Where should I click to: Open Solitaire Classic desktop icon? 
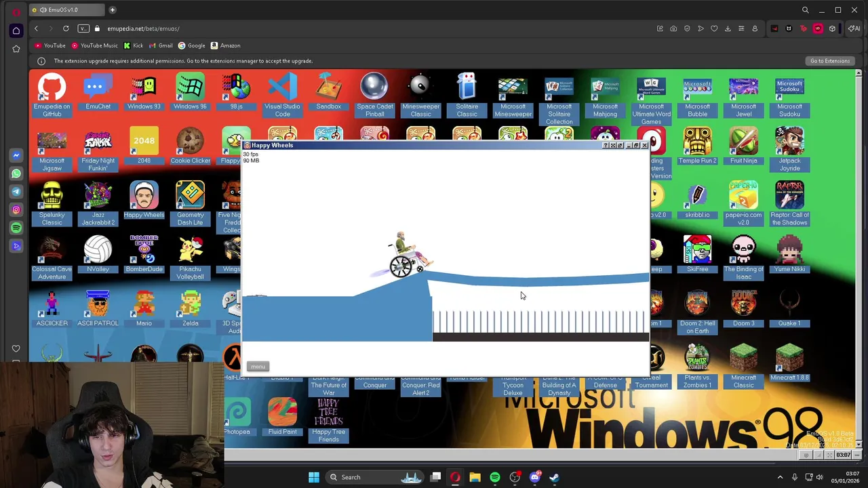(467, 95)
